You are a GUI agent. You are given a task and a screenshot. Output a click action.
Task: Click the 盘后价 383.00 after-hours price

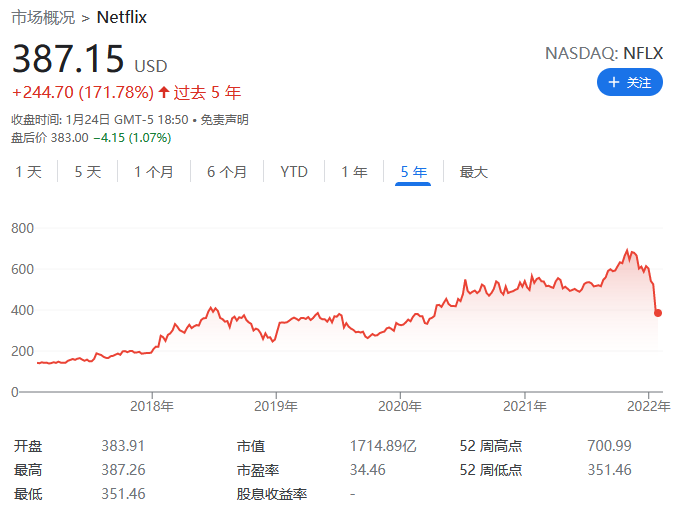pos(50,138)
